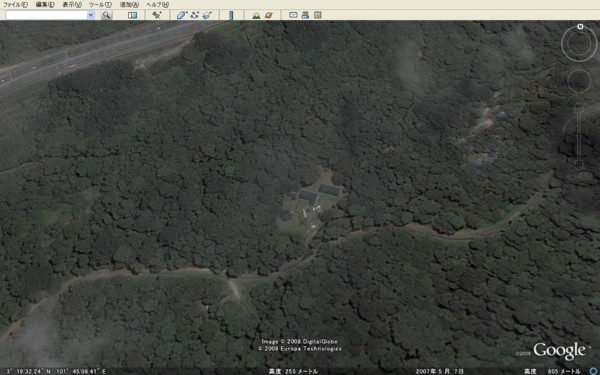The width and height of the screenshot is (600, 375).
Task: Select the Add Polygon tool icon
Action: pyautogui.click(x=181, y=15)
